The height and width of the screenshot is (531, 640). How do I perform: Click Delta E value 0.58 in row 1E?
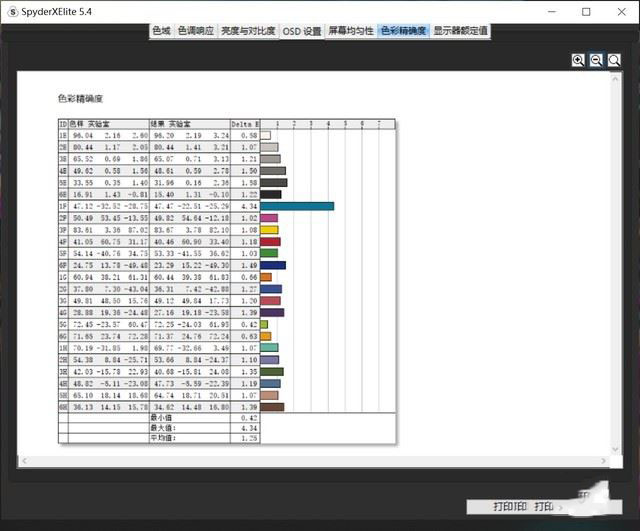[x=249, y=136]
